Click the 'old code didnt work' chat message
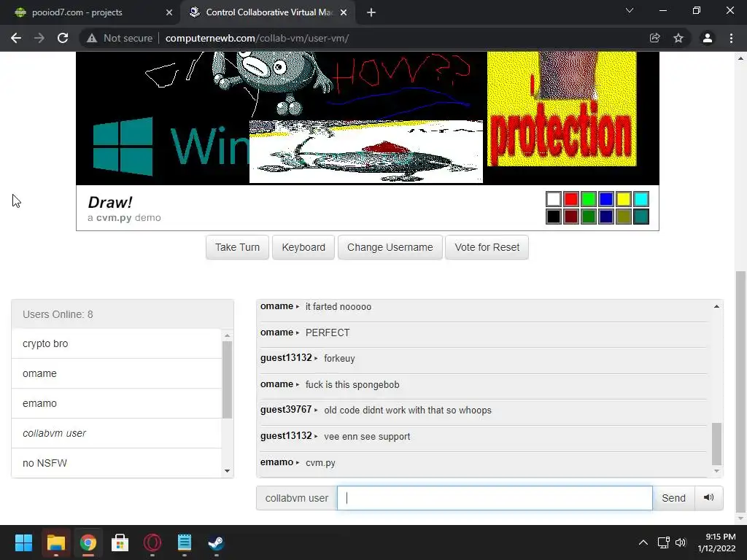Screen dimensions: 747x560 (x=407, y=411)
